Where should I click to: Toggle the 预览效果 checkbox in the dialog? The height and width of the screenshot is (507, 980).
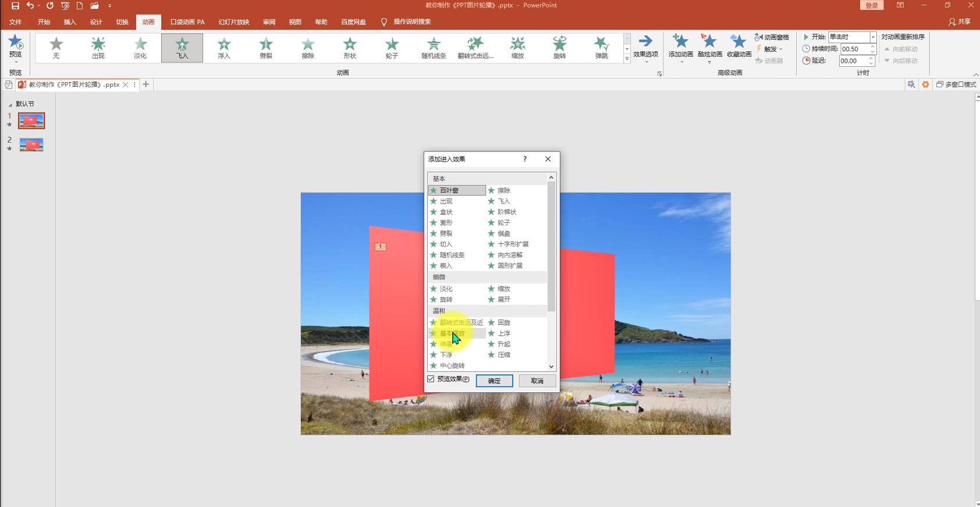pos(431,379)
